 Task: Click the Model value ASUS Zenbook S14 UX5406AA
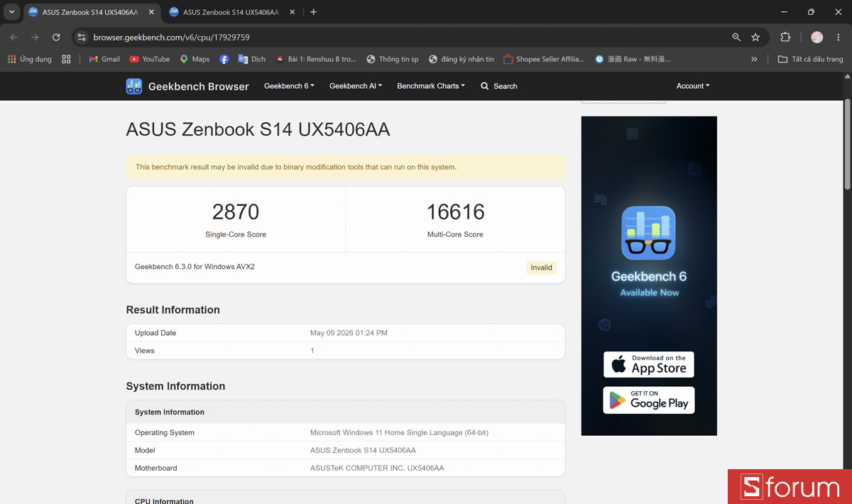(x=363, y=450)
